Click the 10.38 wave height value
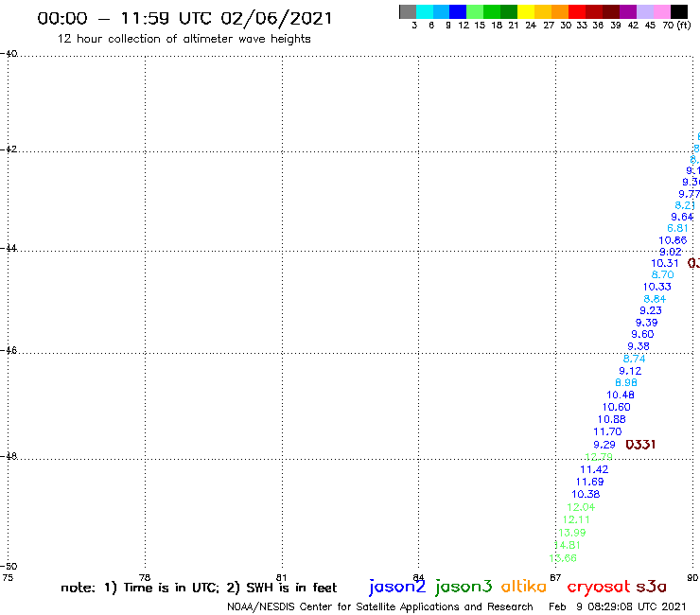 click(586, 495)
